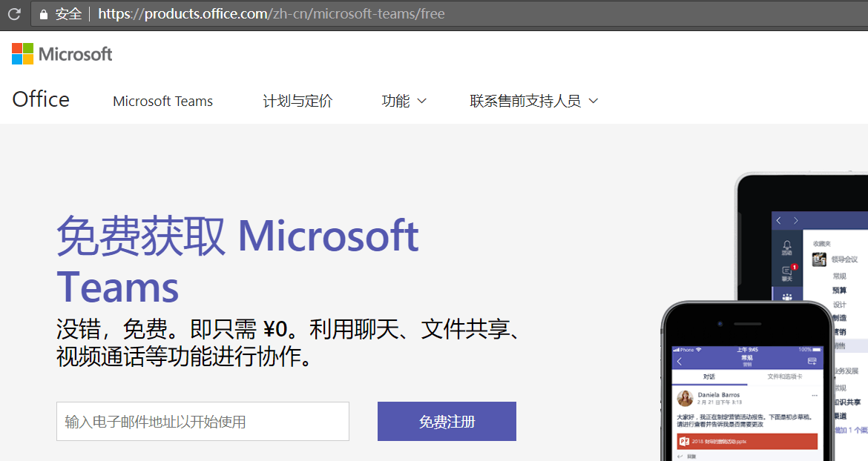868x461 pixels.
Task: Click the teams icon in tablet sidebar
Action: (x=786, y=296)
